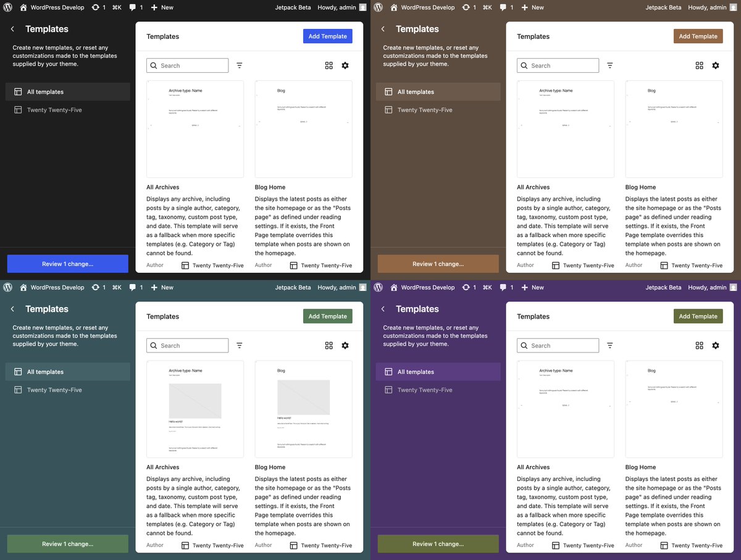The height and width of the screenshot is (560, 741).
Task: Switch grid layout icon in brown-themed panel
Action: tap(700, 65)
